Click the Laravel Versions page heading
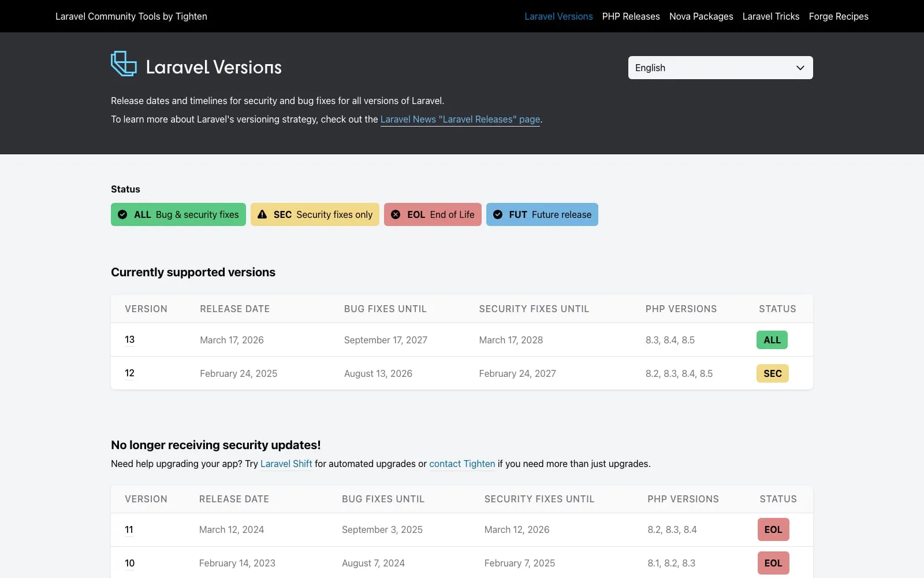924x578 pixels. (x=214, y=67)
